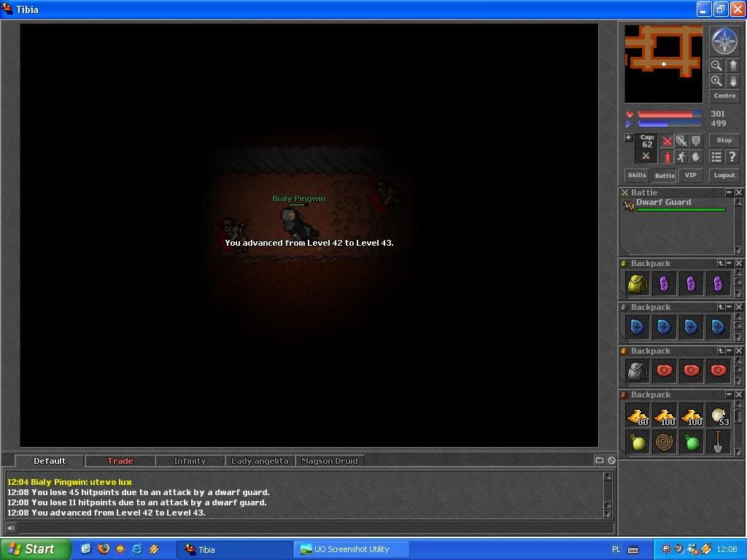Toggle secure mode hand icon
Image resolution: width=747 pixels, height=560 pixels.
click(695, 157)
